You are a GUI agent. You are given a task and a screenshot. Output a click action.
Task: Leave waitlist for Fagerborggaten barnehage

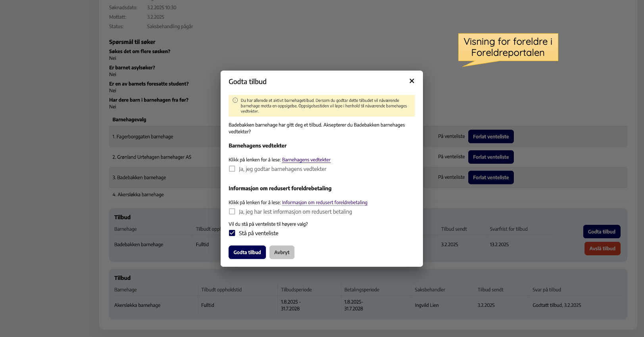click(490, 136)
